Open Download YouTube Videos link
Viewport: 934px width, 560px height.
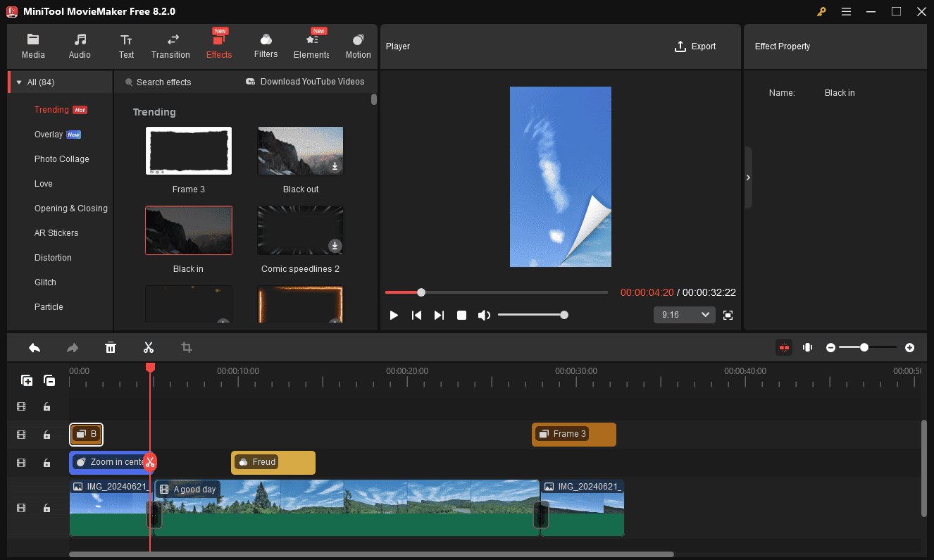tap(305, 82)
